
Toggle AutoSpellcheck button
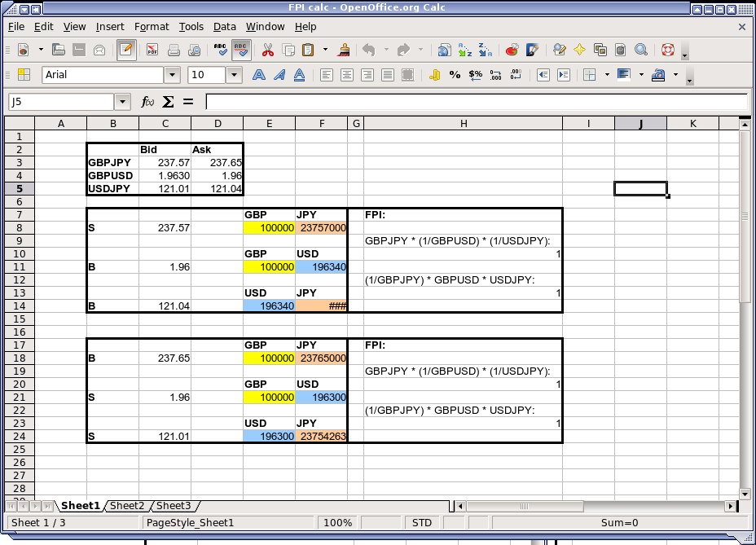(x=241, y=50)
